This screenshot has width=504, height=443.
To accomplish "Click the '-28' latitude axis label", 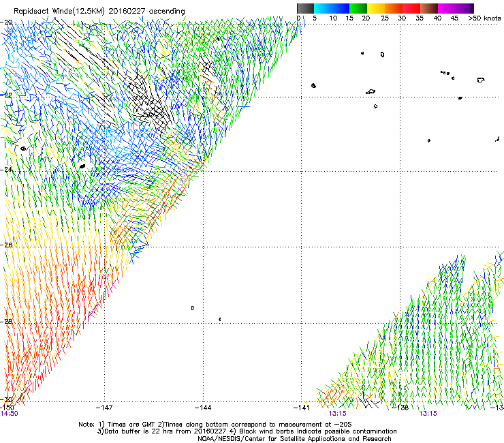I will [6, 321].
